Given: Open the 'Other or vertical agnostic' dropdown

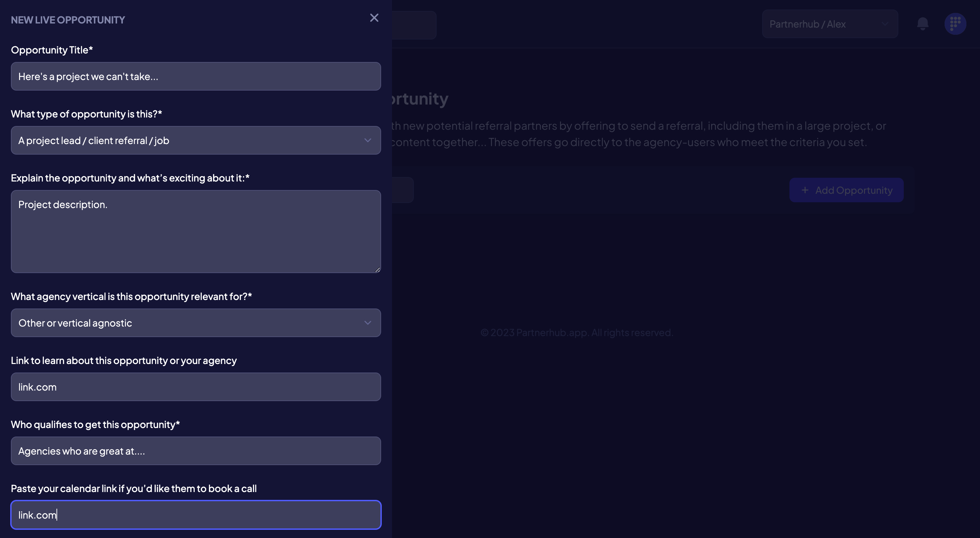Looking at the screenshot, I should click(x=196, y=322).
